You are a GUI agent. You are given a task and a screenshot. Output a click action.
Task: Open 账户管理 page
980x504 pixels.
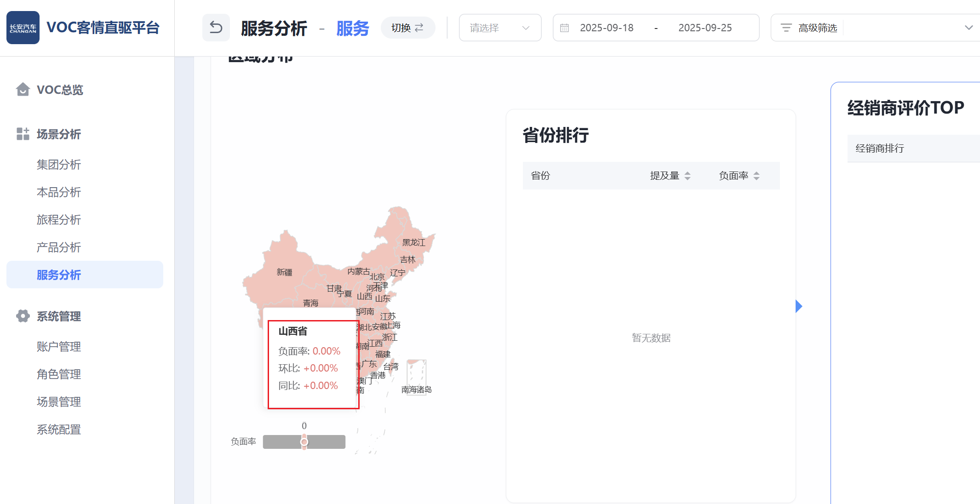pyautogui.click(x=59, y=347)
